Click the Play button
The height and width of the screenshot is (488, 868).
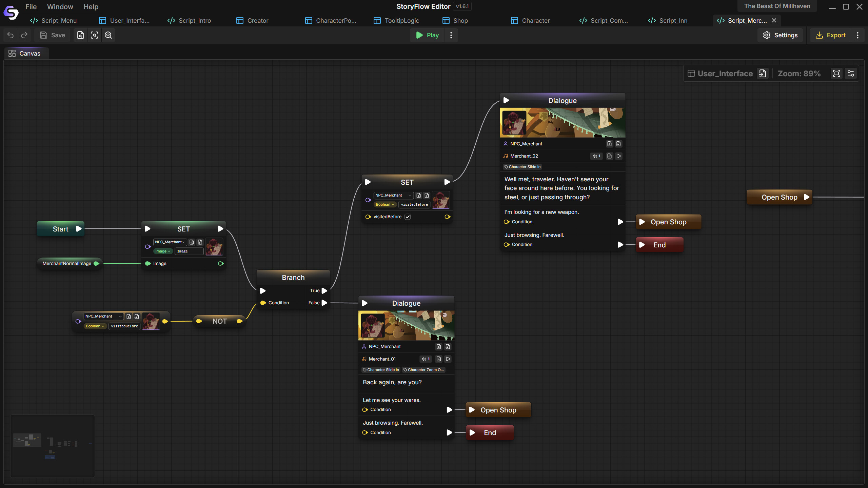(x=427, y=35)
